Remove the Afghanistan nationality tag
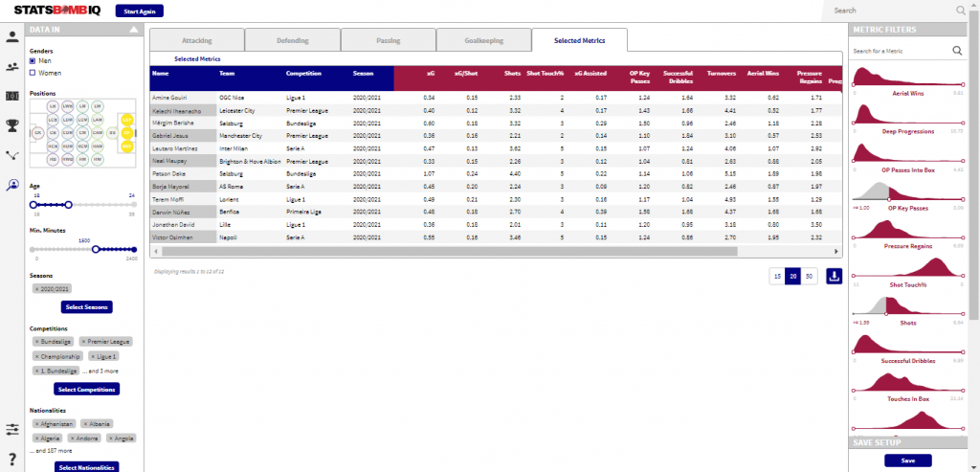The width and height of the screenshot is (980, 472). [x=37, y=424]
